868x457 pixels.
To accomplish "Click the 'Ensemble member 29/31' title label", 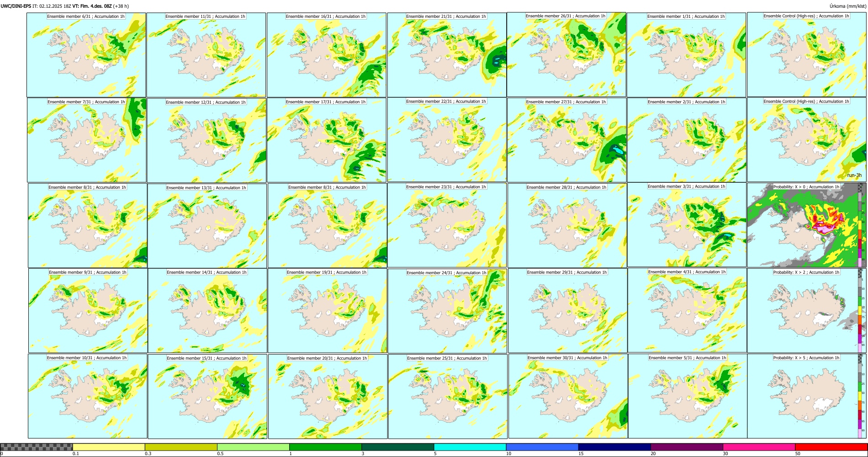I will 567,272.
